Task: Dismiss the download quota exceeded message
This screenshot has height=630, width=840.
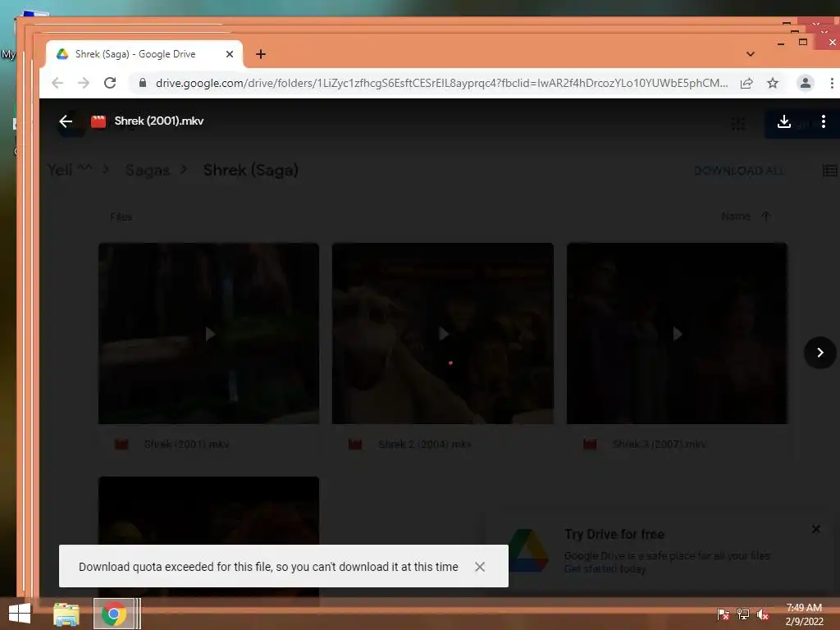Action: tap(479, 567)
